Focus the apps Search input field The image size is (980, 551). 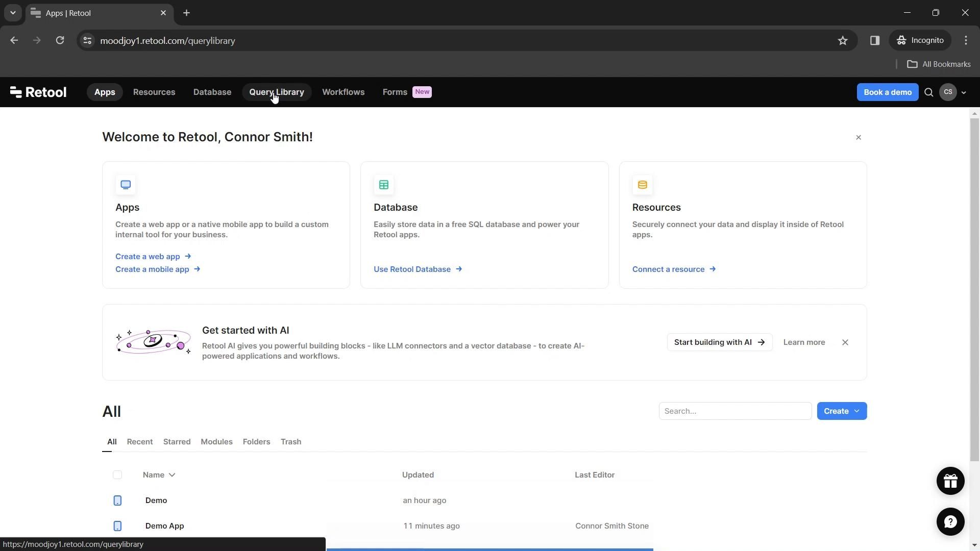(x=735, y=411)
